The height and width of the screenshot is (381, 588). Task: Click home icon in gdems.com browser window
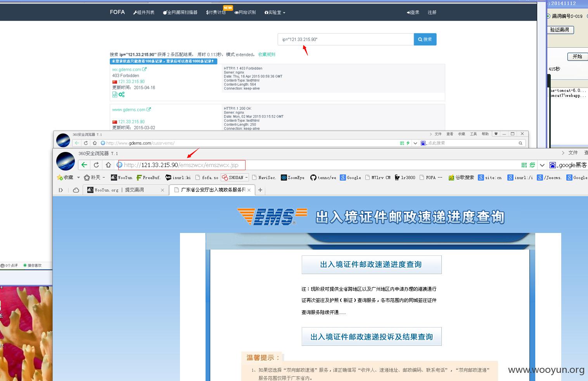(x=95, y=143)
